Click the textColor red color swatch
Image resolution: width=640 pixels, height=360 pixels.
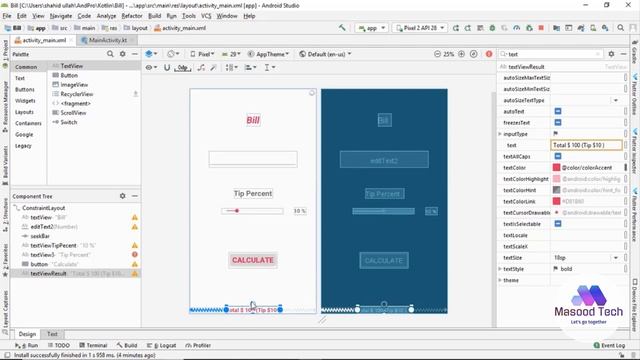[556, 167]
